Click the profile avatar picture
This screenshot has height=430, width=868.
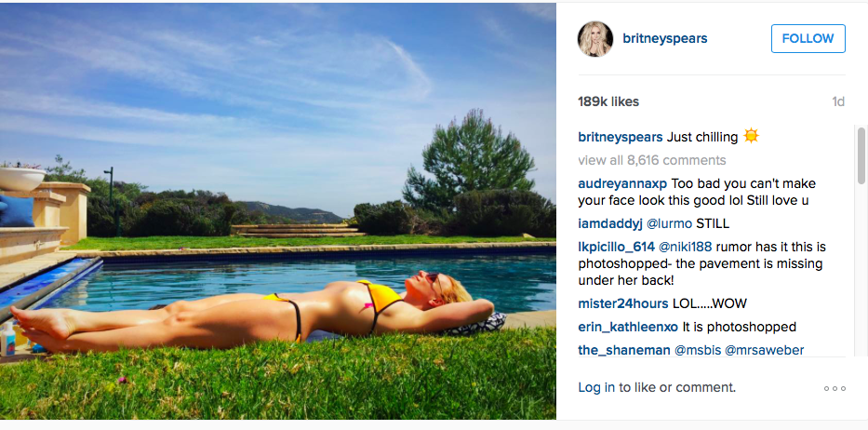coord(595,39)
